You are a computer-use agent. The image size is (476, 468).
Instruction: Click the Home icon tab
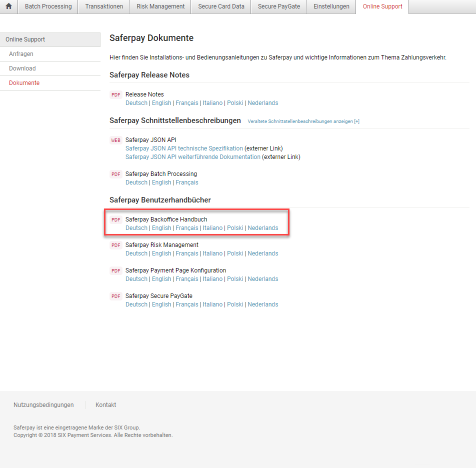click(x=8, y=6)
